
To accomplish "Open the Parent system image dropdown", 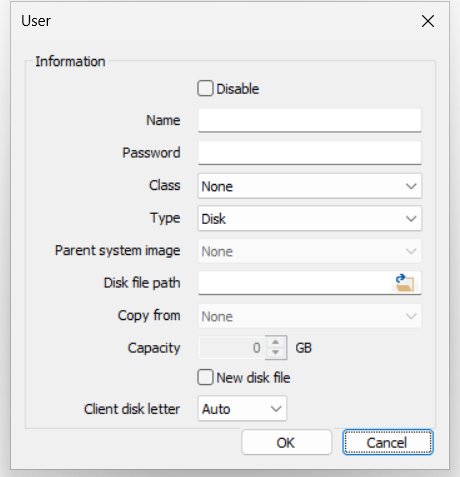I will (310, 251).
